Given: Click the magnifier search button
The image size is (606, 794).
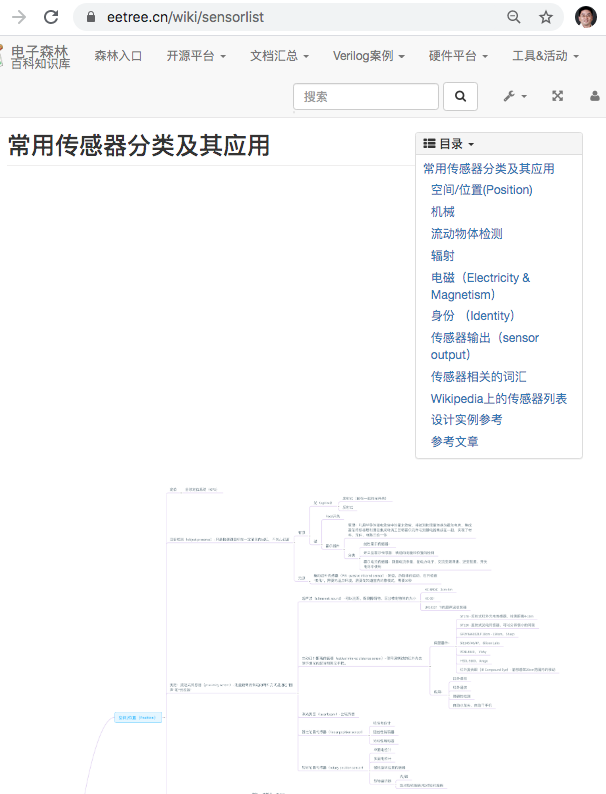Looking at the screenshot, I should click(x=460, y=96).
